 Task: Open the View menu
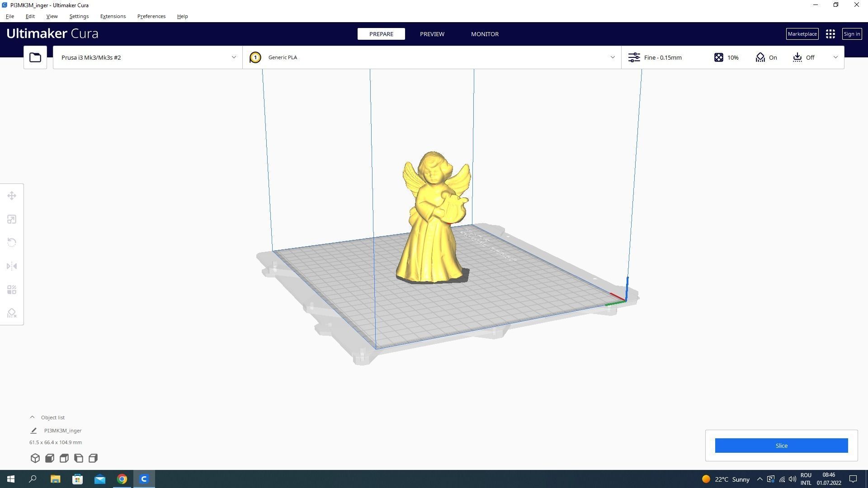coord(52,16)
